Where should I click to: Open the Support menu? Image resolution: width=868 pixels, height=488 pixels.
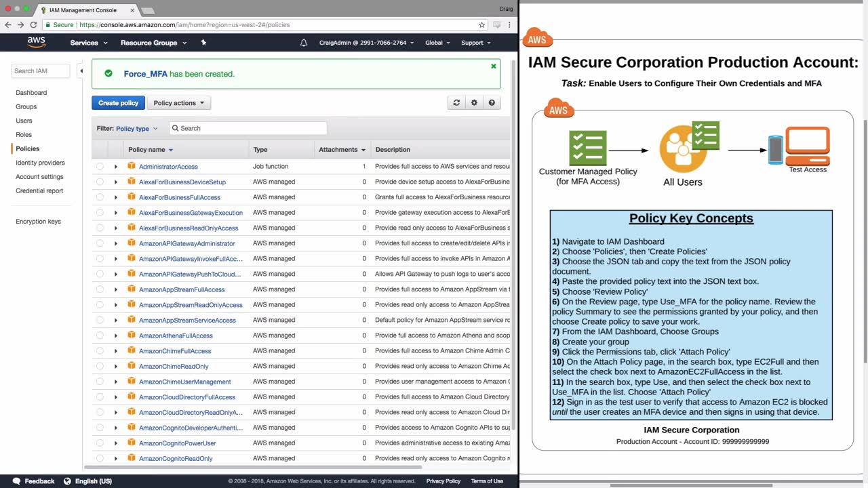(476, 43)
